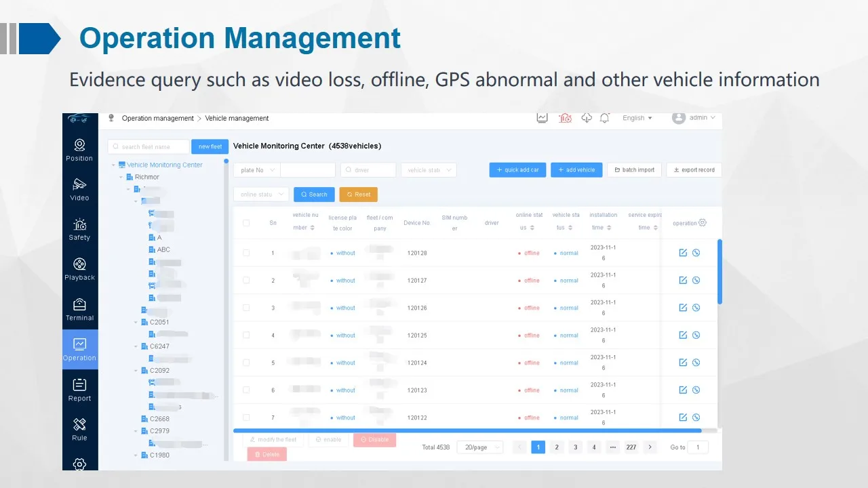The width and height of the screenshot is (868, 488).
Task: Click the Vehicle management breadcrumb
Action: 237,119
